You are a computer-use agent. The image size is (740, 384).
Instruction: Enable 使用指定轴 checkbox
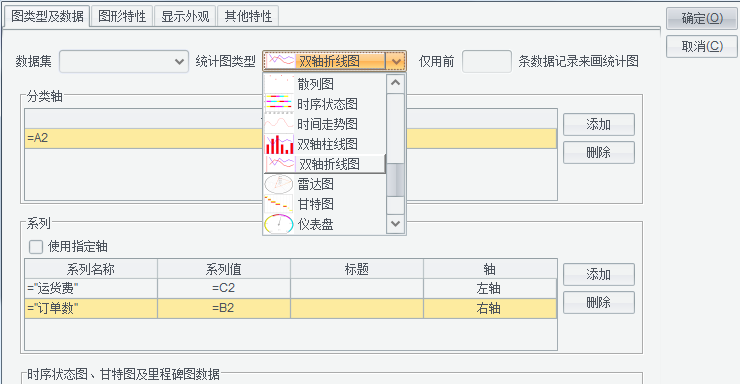click(36, 246)
